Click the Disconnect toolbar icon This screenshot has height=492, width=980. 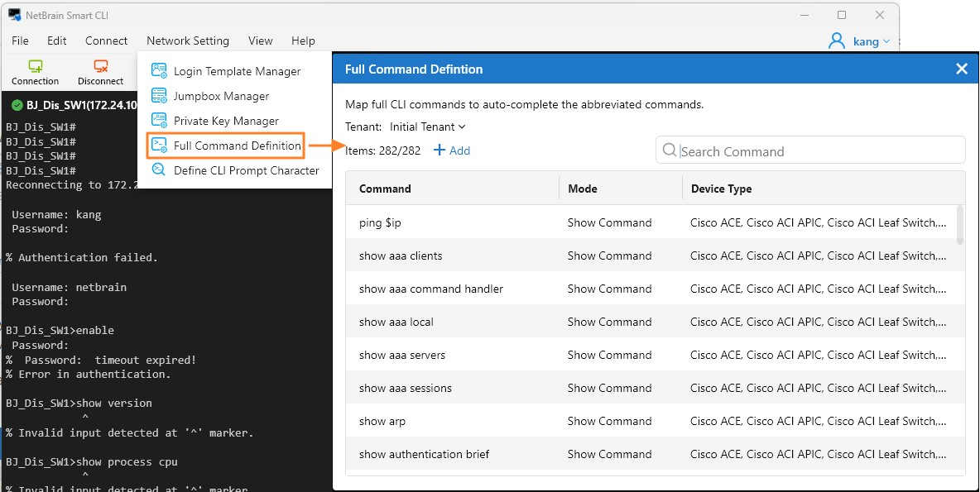[100, 67]
